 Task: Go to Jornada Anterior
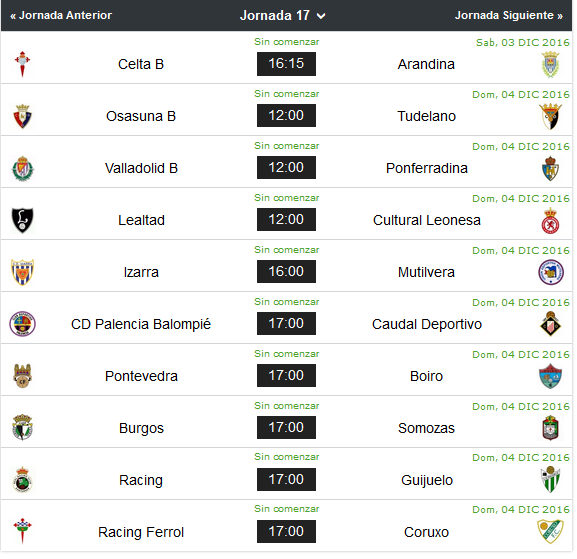61,15
